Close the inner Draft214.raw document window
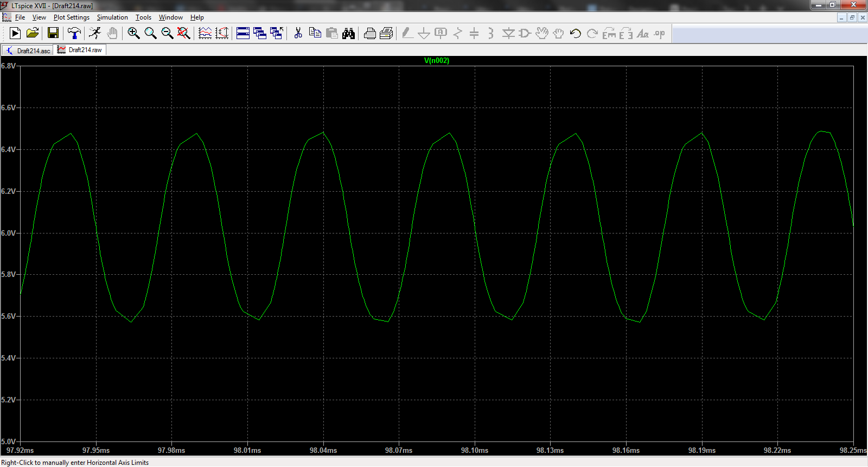 [862, 17]
